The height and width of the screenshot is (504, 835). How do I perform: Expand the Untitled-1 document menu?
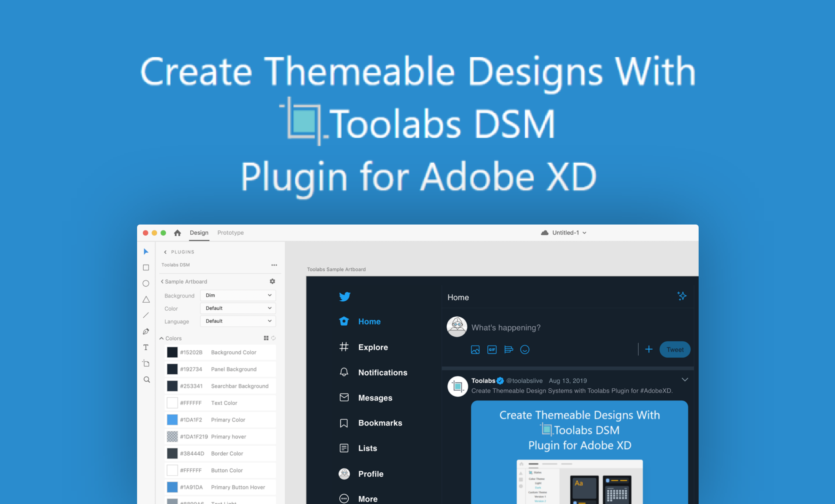585,233
